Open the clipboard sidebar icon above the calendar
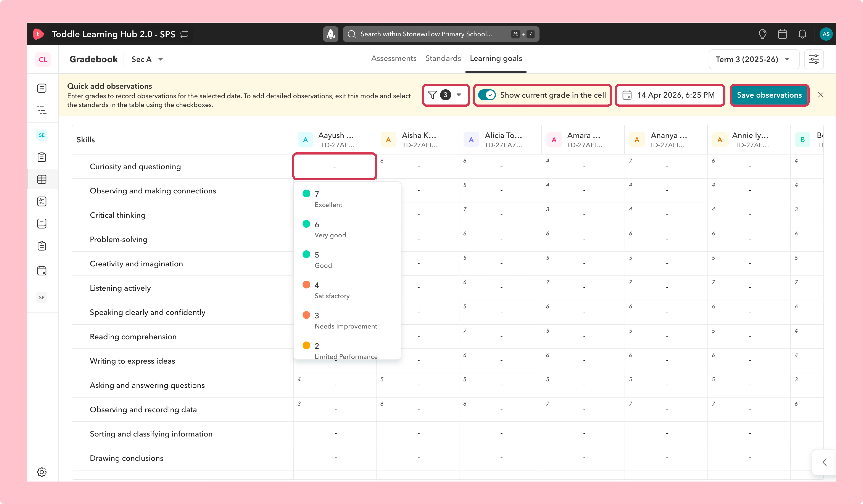 click(x=42, y=246)
